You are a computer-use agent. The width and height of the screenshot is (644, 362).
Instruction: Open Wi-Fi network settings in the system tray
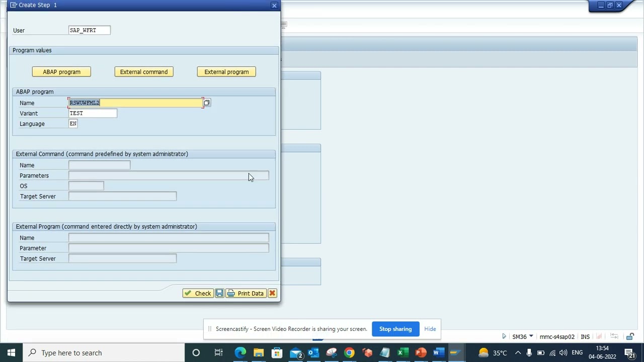(552, 353)
